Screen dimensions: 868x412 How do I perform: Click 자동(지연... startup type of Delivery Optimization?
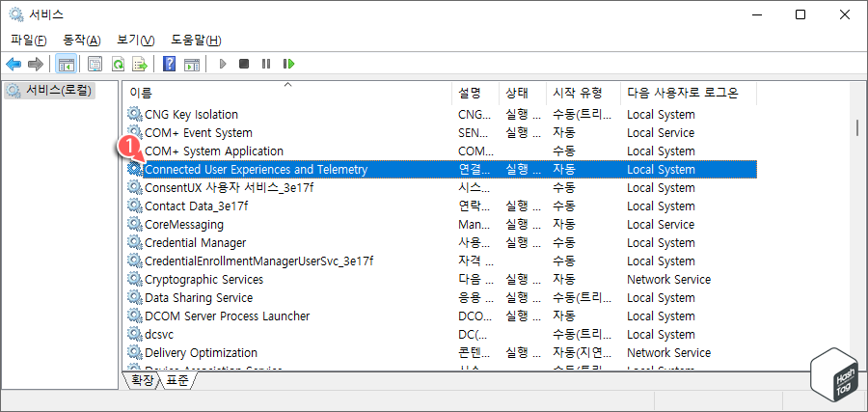(x=583, y=352)
